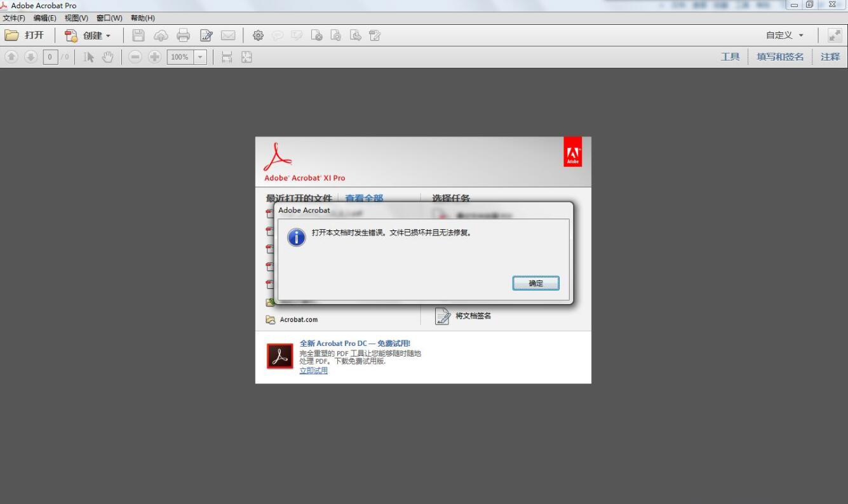
Task: Open the 填写和签名 (Fill & Sign) pane
Action: coord(780,57)
